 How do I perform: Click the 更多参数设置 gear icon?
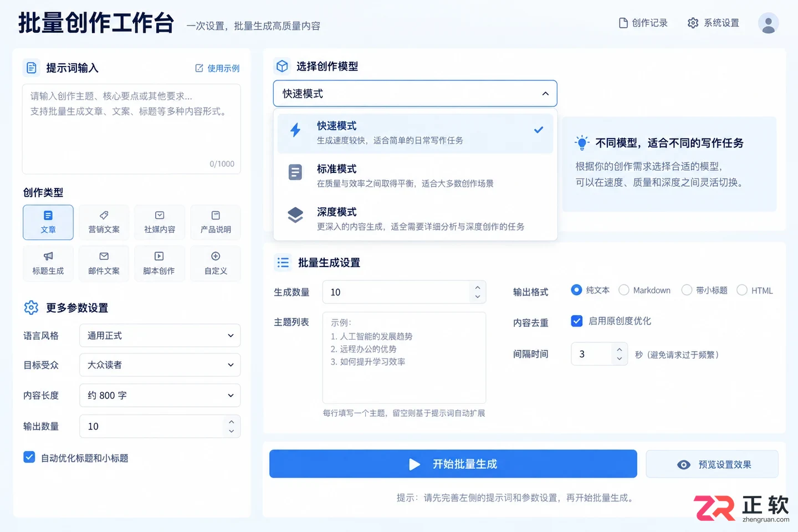31,308
